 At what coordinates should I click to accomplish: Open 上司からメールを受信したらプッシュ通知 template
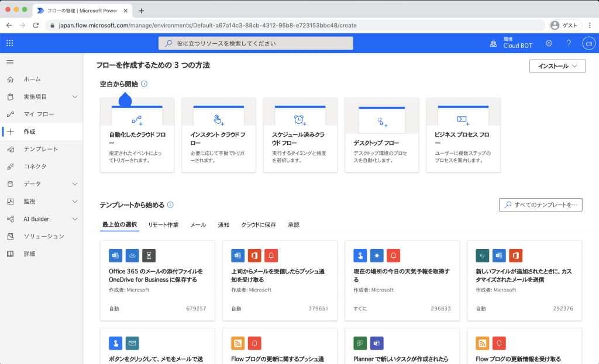coord(280,280)
